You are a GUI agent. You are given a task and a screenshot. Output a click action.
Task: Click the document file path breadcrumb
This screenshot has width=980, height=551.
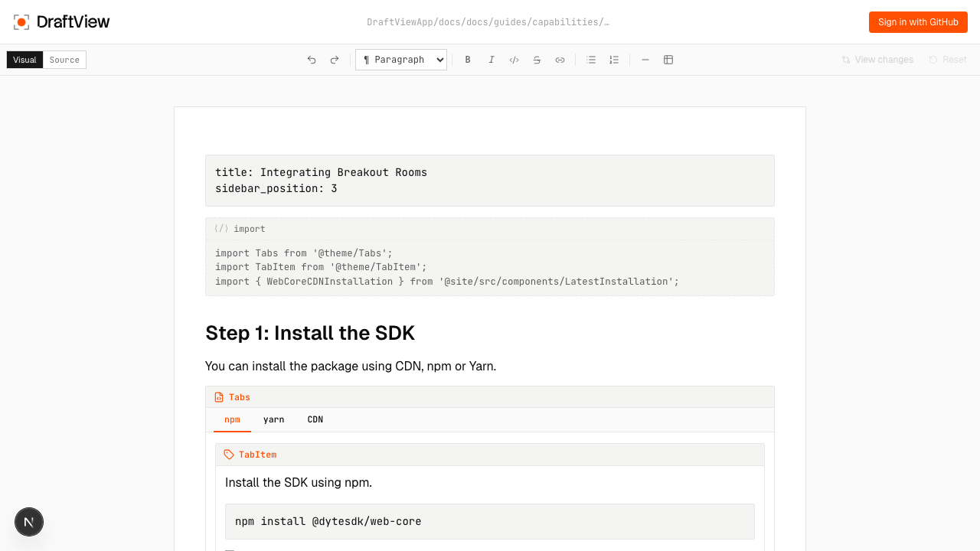pos(488,22)
